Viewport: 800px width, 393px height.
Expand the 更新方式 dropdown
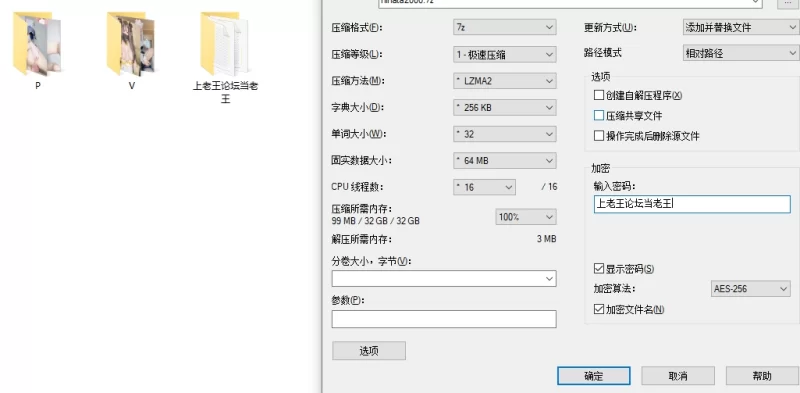tap(741, 28)
